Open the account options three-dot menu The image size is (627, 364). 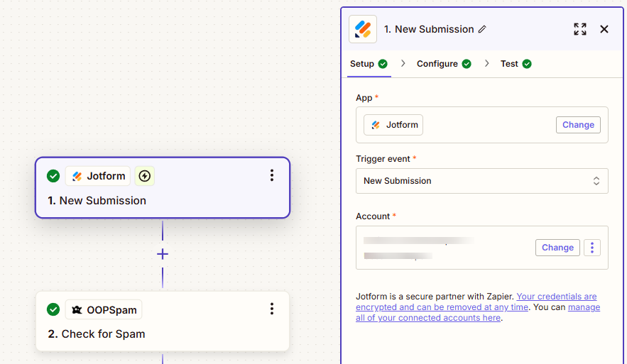592,248
